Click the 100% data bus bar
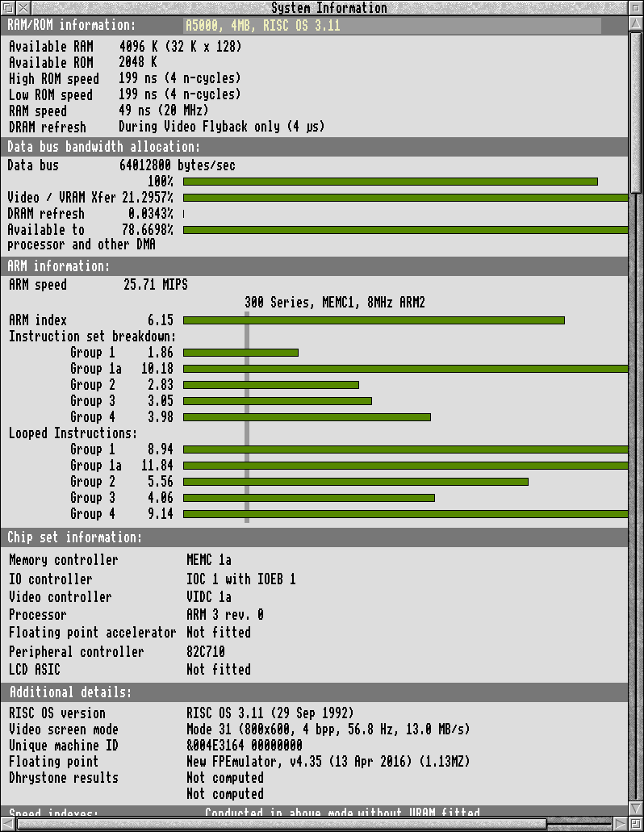Image resolution: width=644 pixels, height=832 pixels. coord(391,182)
